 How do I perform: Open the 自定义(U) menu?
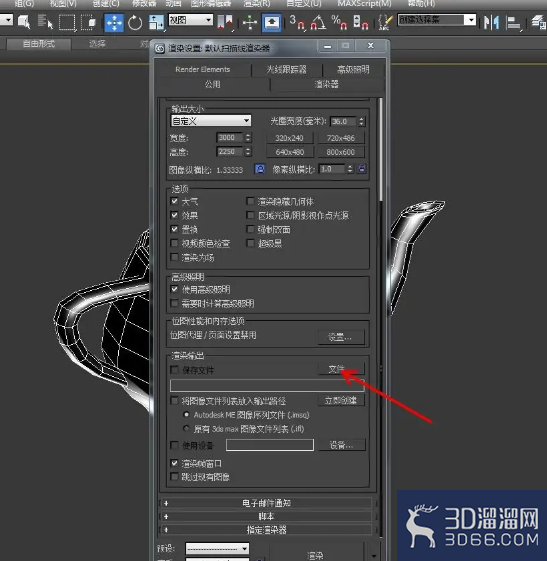pyautogui.click(x=304, y=4)
